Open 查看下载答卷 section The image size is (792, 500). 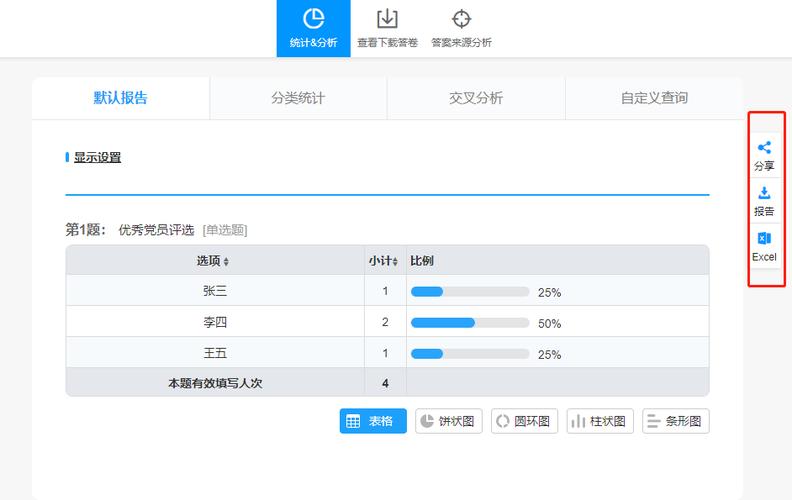coord(387,28)
